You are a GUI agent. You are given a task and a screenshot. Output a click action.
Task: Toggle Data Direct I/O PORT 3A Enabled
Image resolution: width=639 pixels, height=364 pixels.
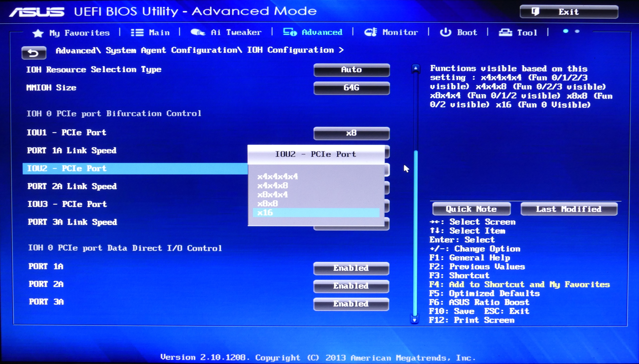coord(351,304)
